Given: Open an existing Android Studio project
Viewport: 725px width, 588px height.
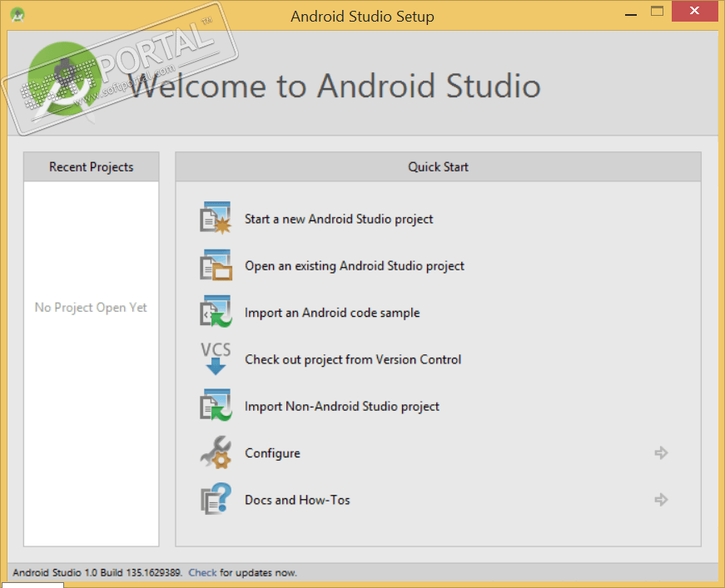Looking at the screenshot, I should (355, 266).
